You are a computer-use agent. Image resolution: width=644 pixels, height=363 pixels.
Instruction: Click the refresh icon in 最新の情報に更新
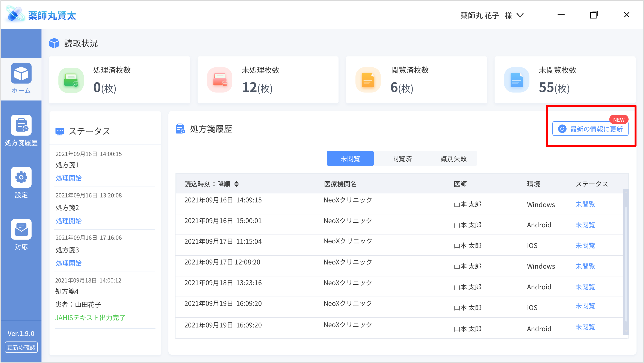[x=562, y=129]
